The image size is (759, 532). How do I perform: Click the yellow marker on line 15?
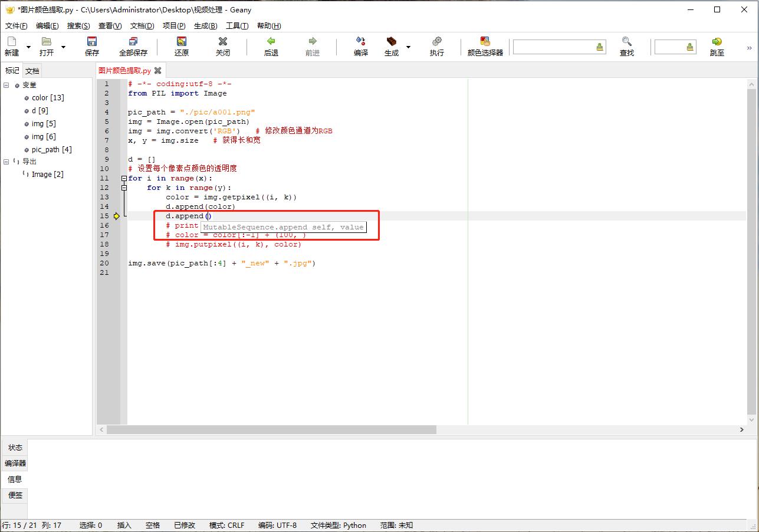pos(117,216)
